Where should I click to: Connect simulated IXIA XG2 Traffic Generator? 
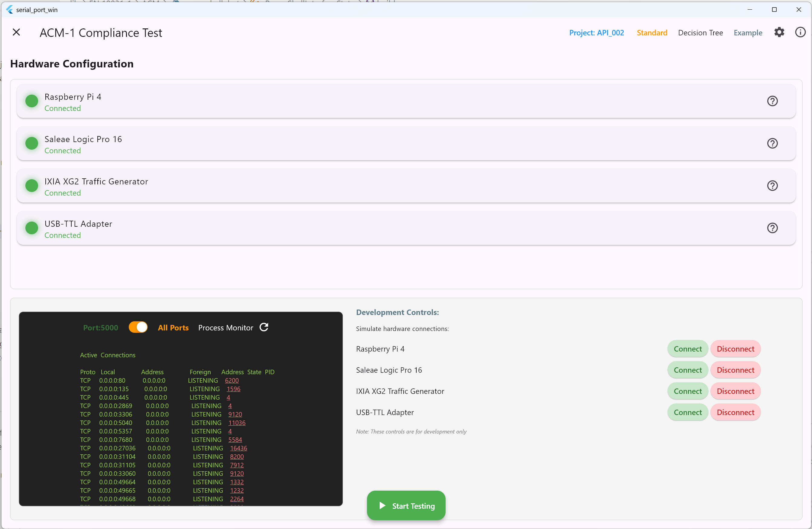tap(687, 391)
